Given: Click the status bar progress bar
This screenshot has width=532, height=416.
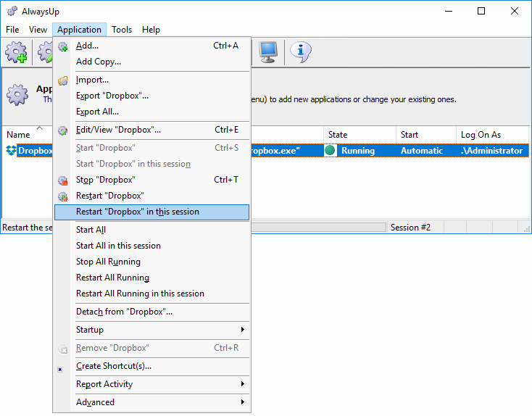Looking at the screenshot, I should [318, 228].
